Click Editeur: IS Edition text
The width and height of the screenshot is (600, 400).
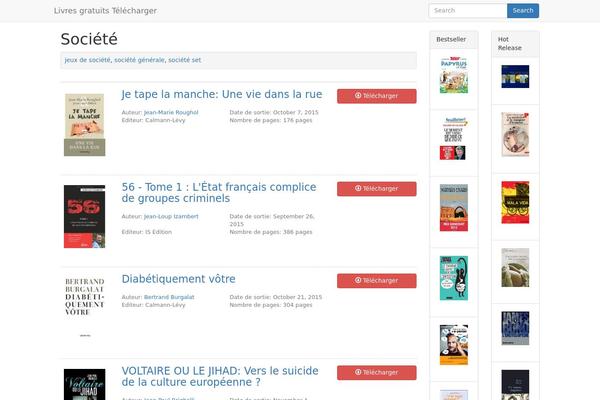pos(147,232)
